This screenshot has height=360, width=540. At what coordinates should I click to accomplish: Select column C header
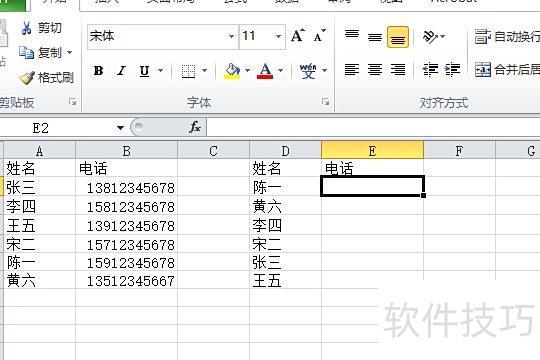pos(214,151)
